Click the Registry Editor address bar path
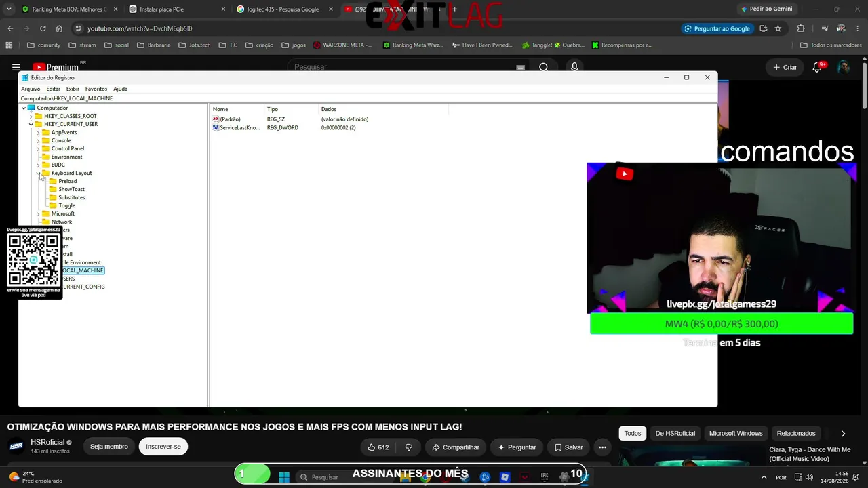The image size is (868, 488). (x=66, y=98)
